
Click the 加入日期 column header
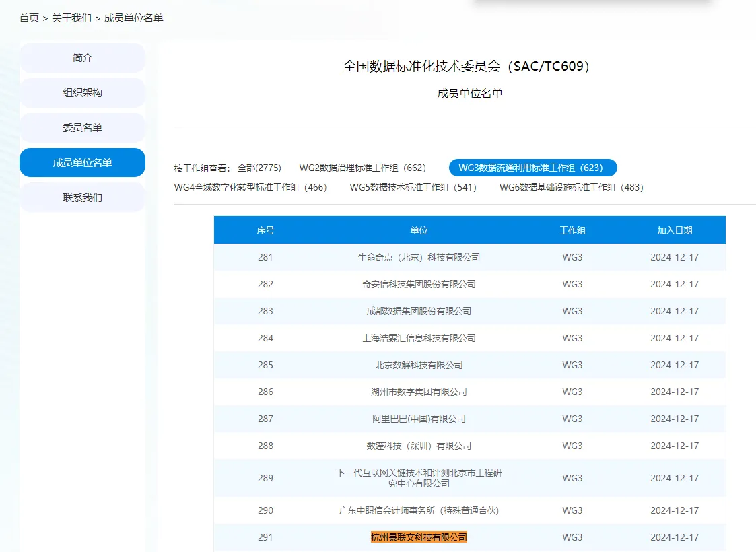674,230
